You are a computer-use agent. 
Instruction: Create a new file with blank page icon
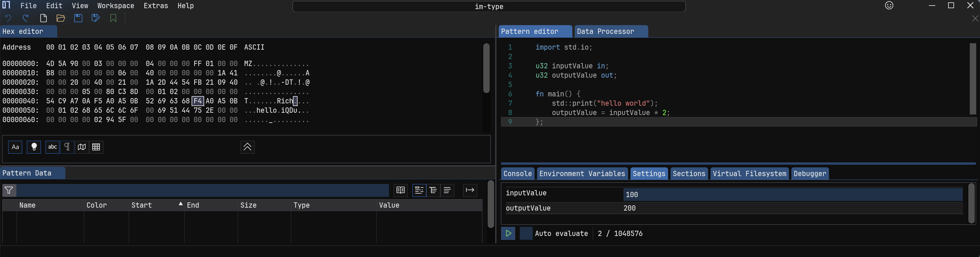point(44,18)
